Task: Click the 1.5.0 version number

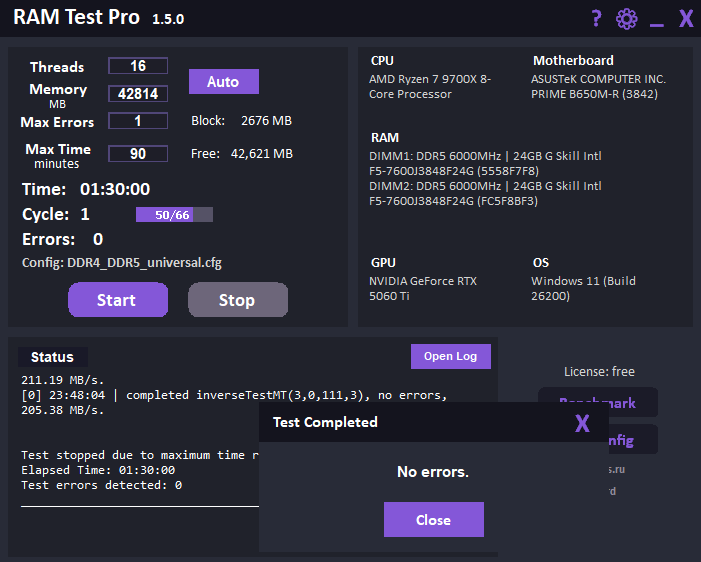Action: (168, 19)
